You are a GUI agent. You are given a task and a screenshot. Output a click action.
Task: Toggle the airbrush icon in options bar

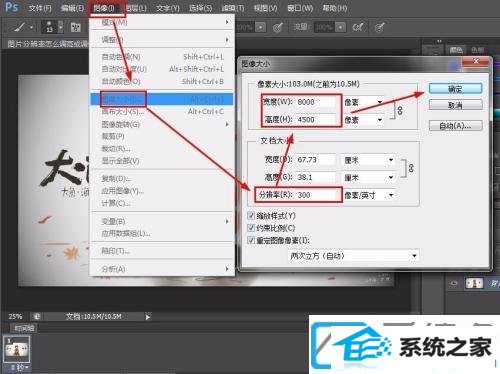(358, 27)
